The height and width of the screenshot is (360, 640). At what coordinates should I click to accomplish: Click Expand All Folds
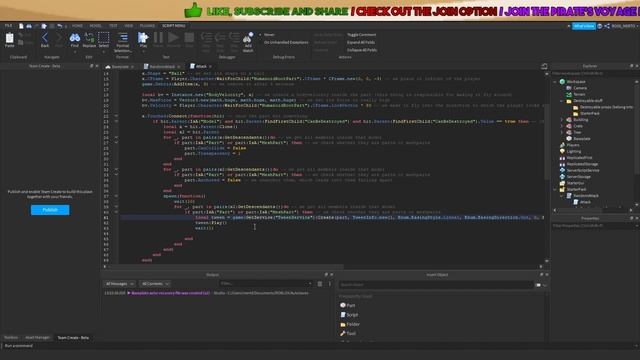(x=361, y=42)
